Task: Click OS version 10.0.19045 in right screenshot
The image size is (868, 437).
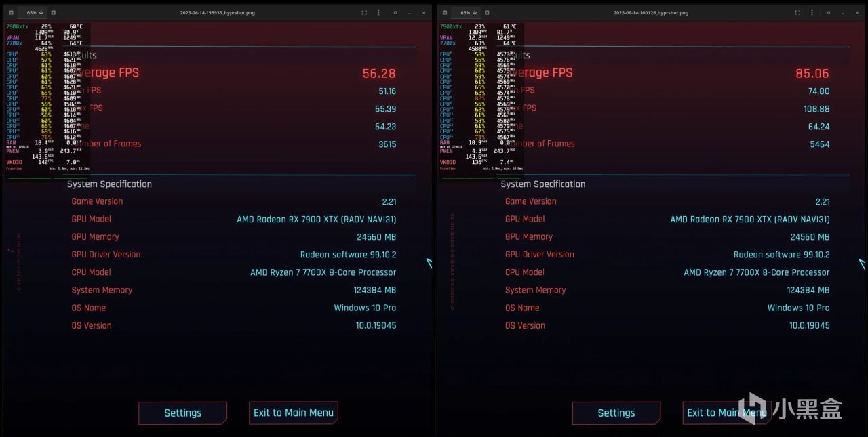Action: coord(810,325)
